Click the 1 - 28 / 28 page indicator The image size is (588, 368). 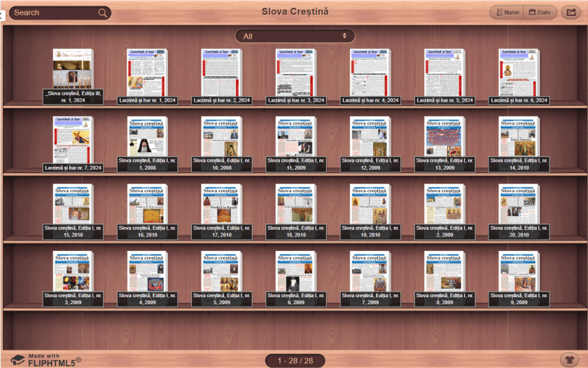pos(294,360)
